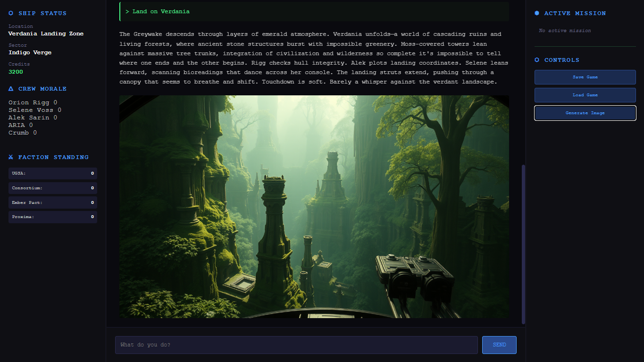Click crew member Crumb
The width and height of the screenshot is (644, 362).
point(23,133)
